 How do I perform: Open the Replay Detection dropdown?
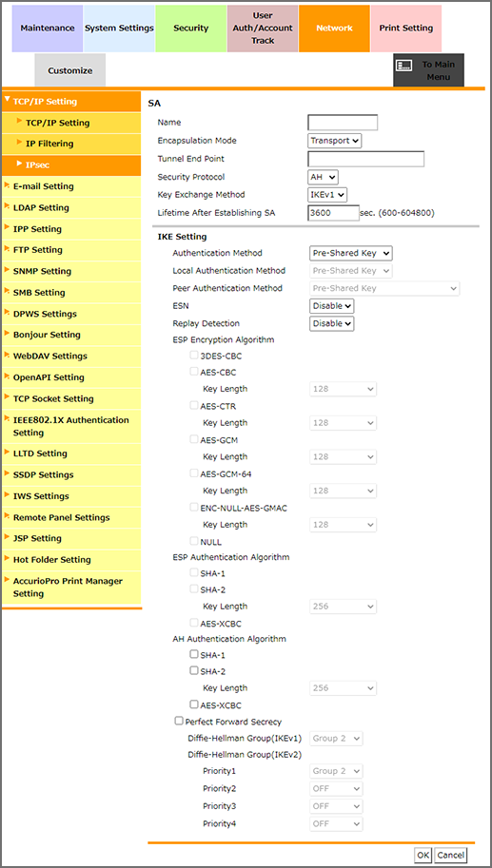pyautogui.click(x=331, y=323)
